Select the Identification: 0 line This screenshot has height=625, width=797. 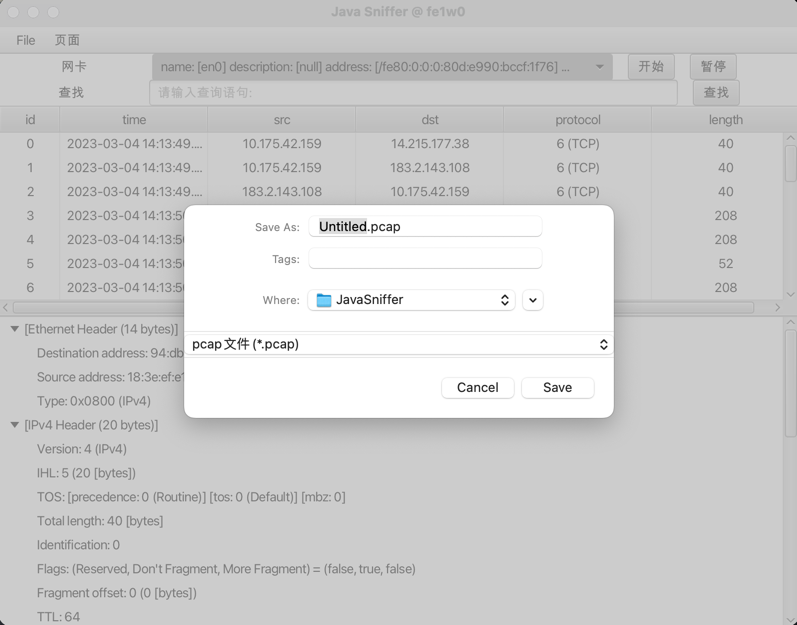pos(78,545)
